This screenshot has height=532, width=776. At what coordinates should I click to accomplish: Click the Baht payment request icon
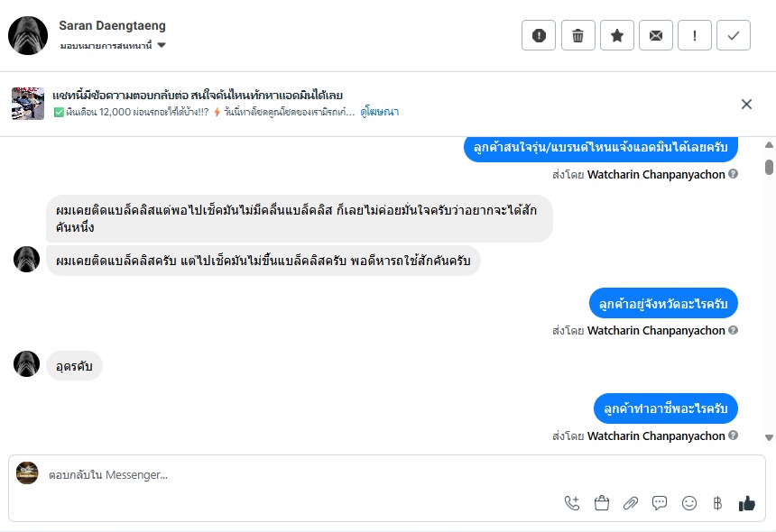(x=718, y=503)
